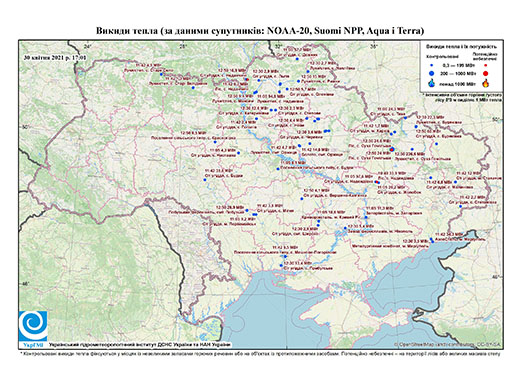Click the blue flame icon in legend
The width and height of the screenshot is (520, 368).
[432, 83]
